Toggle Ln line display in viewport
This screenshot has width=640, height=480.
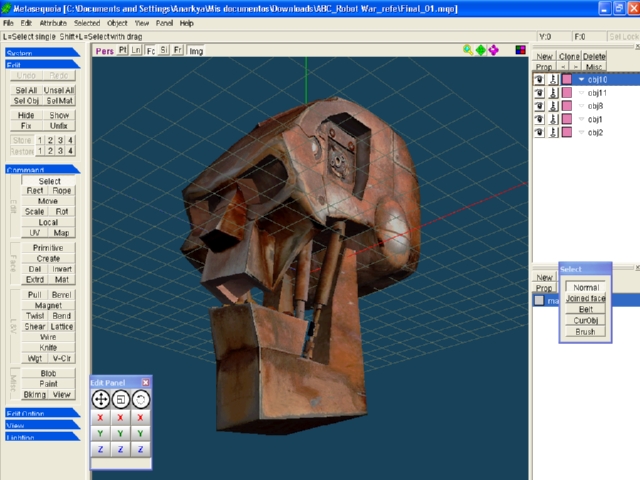(x=136, y=50)
